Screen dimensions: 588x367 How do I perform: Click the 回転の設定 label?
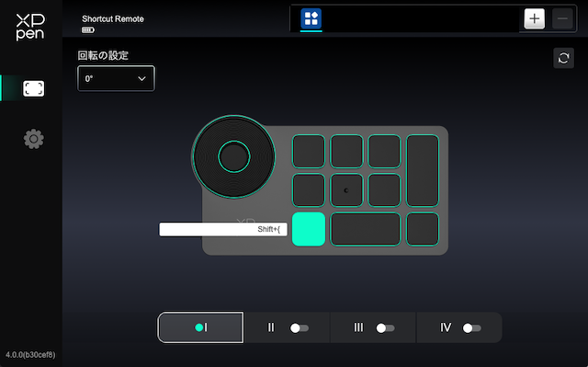(103, 55)
